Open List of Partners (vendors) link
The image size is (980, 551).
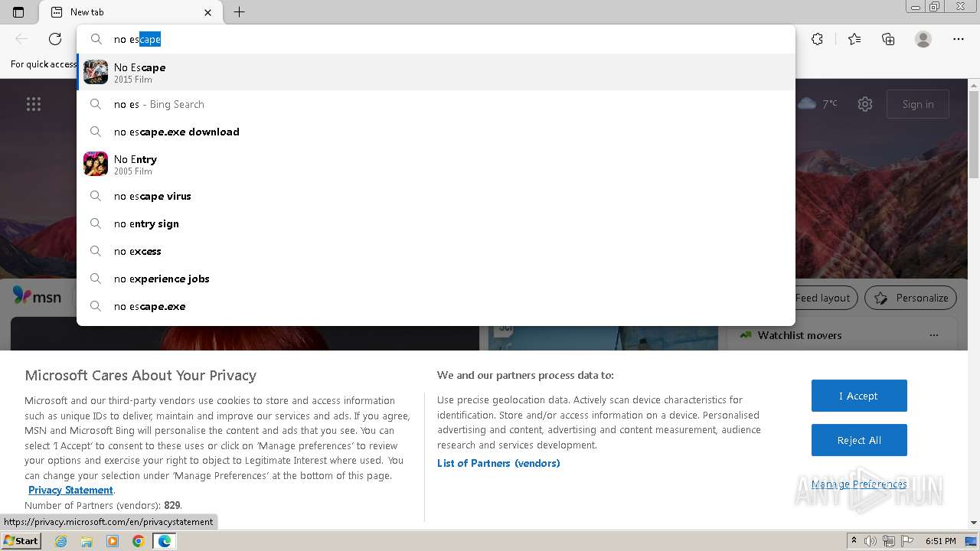point(498,463)
